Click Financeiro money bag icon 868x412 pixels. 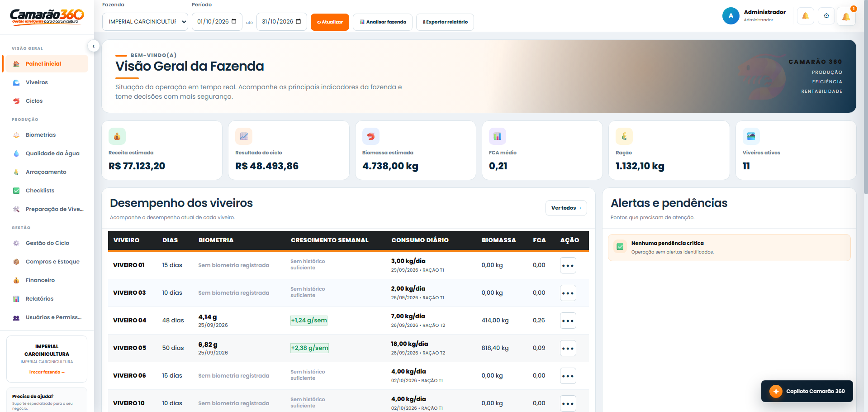coord(16,280)
